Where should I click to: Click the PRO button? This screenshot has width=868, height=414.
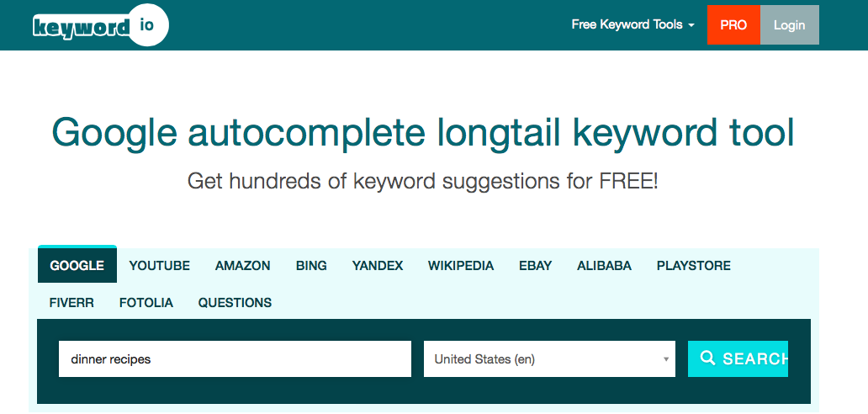[x=733, y=25]
